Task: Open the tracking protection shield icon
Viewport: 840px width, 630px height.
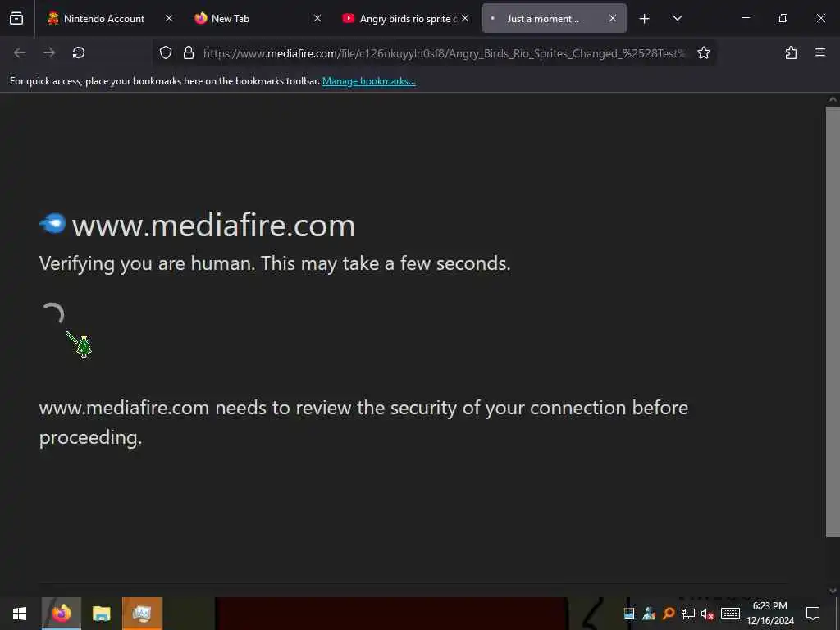Action: pos(166,52)
